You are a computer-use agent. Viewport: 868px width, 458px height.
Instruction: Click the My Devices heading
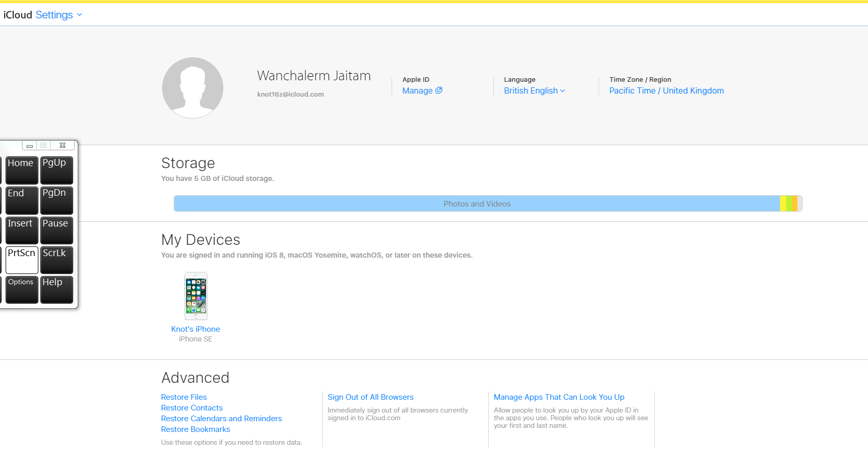[200, 240]
